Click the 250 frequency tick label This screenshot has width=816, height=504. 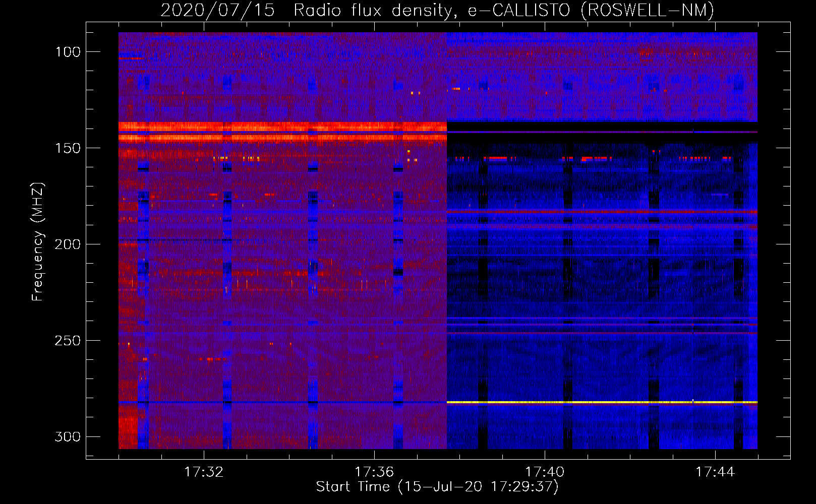68,341
